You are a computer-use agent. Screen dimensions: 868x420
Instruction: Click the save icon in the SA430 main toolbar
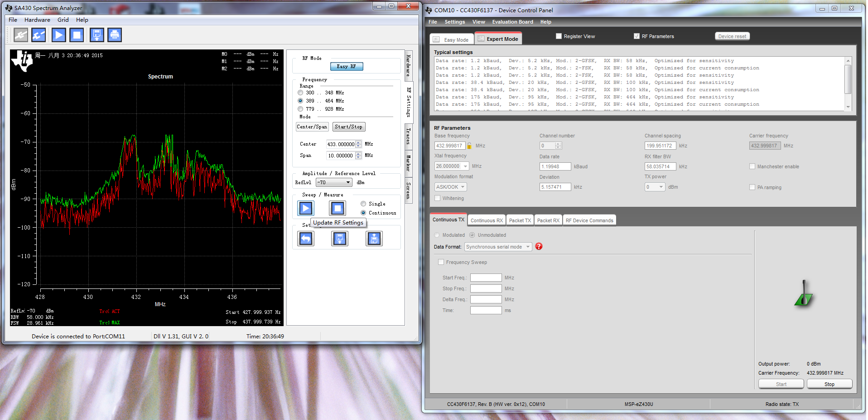(97, 35)
